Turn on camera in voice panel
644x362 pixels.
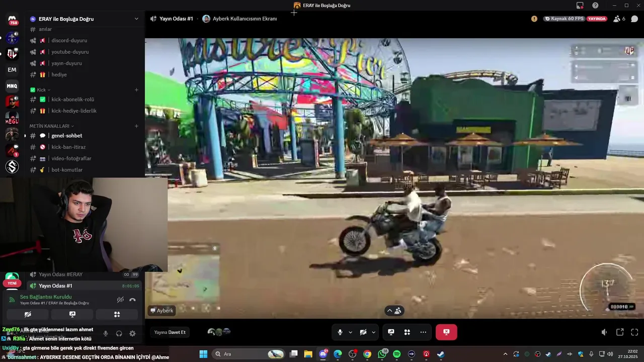click(28, 314)
